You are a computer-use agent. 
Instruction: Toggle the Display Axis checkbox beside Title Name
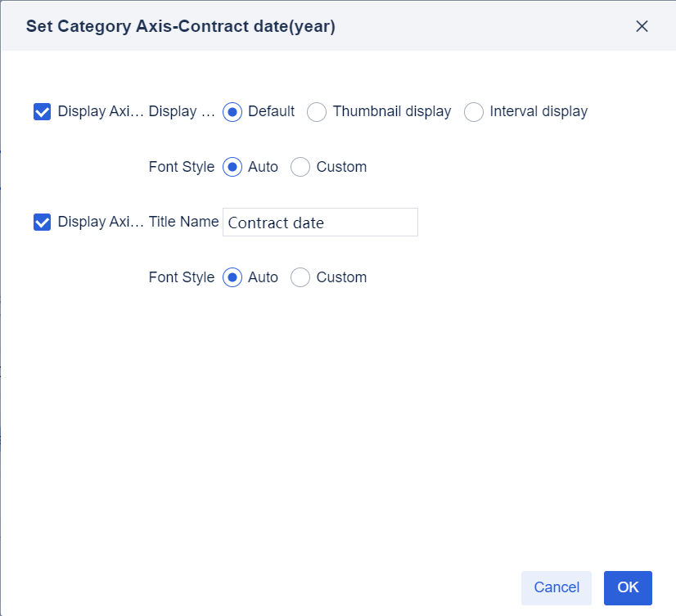point(43,223)
